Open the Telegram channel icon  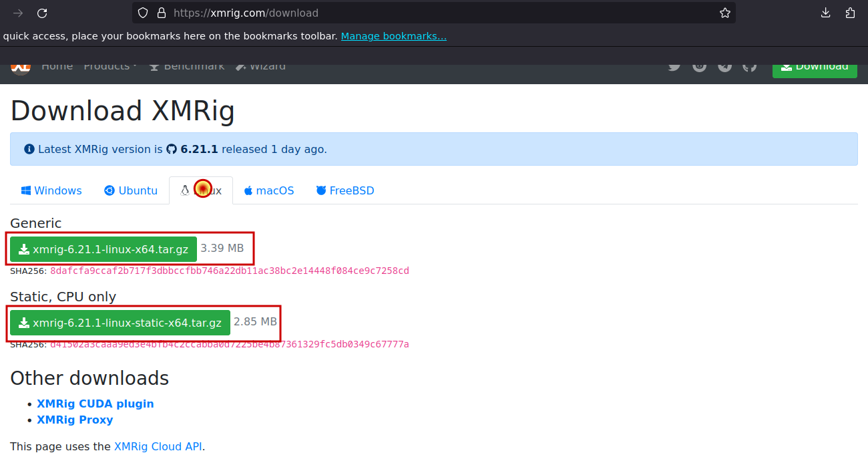coord(724,65)
